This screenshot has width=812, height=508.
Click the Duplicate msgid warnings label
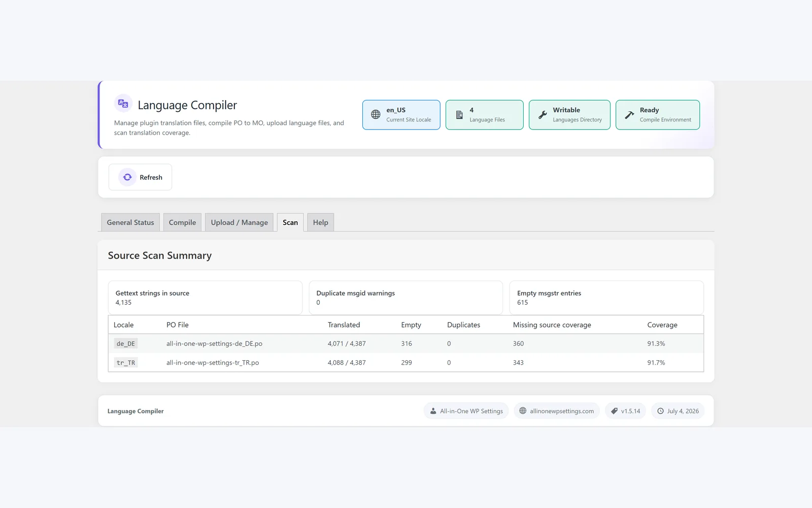[x=356, y=293]
